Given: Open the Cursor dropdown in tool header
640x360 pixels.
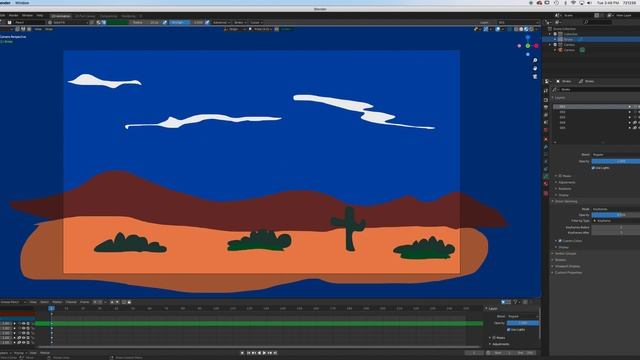Looking at the screenshot, I should (x=256, y=22).
